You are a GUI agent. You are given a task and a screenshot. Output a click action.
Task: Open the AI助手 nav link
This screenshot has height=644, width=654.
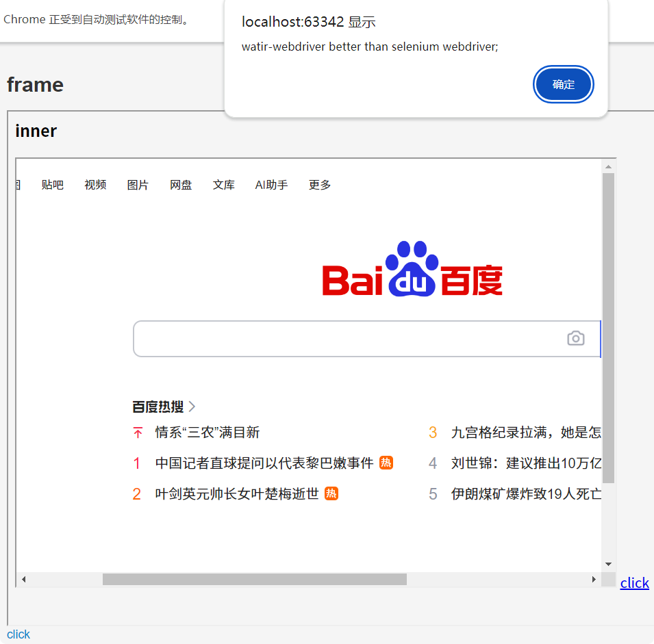coord(271,185)
